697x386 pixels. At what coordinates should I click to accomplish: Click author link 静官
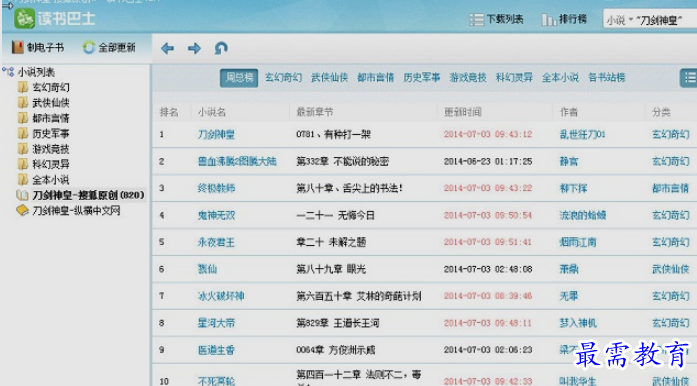(569, 161)
